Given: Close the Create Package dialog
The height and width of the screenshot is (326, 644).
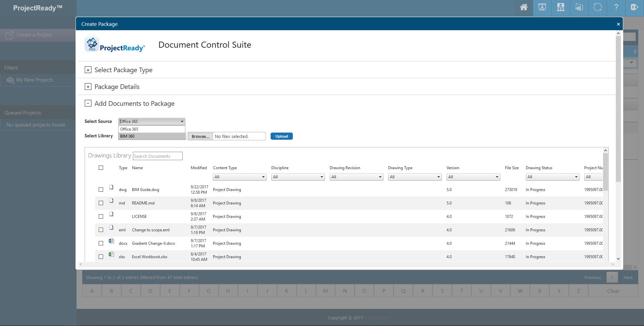Looking at the screenshot, I should (x=618, y=24).
